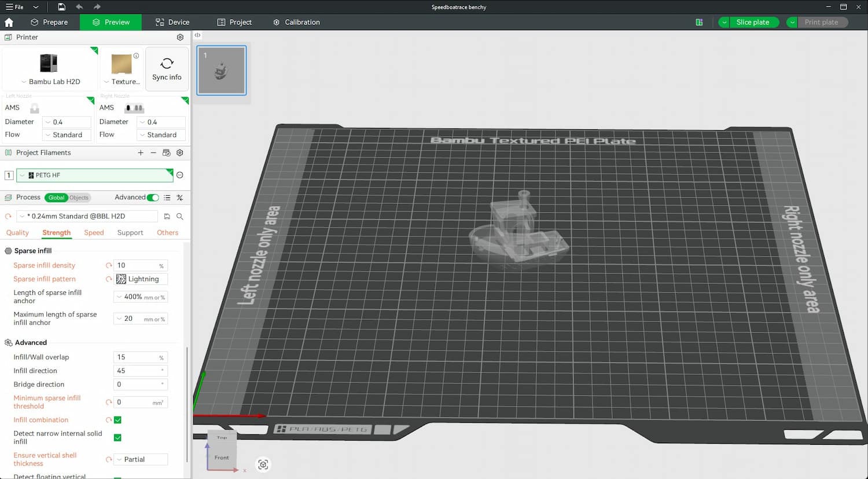Image resolution: width=868 pixels, height=479 pixels.
Task: Click the compare presets icon next to Advanced
Action: [x=180, y=198]
